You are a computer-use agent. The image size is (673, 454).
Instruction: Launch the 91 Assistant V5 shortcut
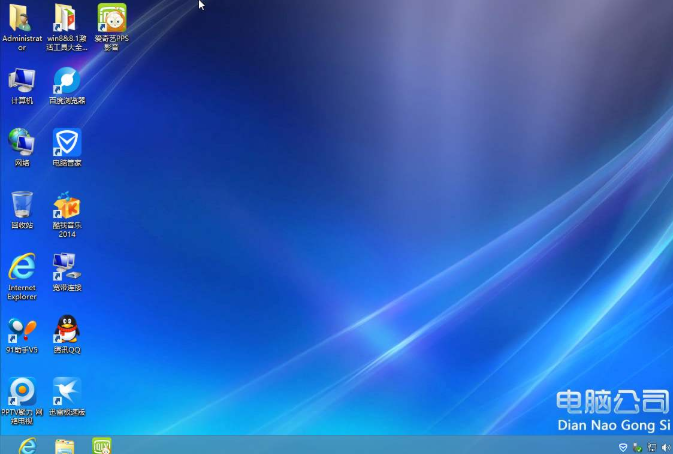tap(22, 330)
